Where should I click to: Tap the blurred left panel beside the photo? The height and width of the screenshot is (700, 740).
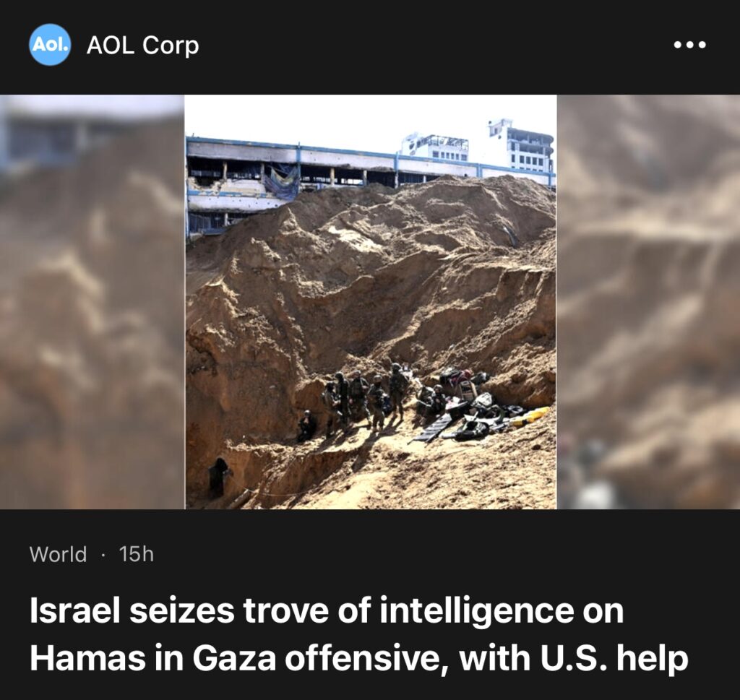pyautogui.click(x=92, y=302)
